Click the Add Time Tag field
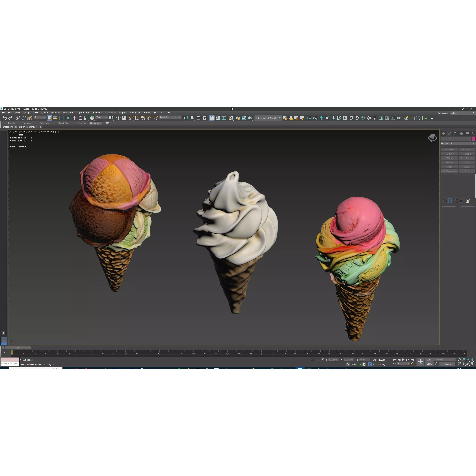This screenshot has height=476, width=476. 379,364
